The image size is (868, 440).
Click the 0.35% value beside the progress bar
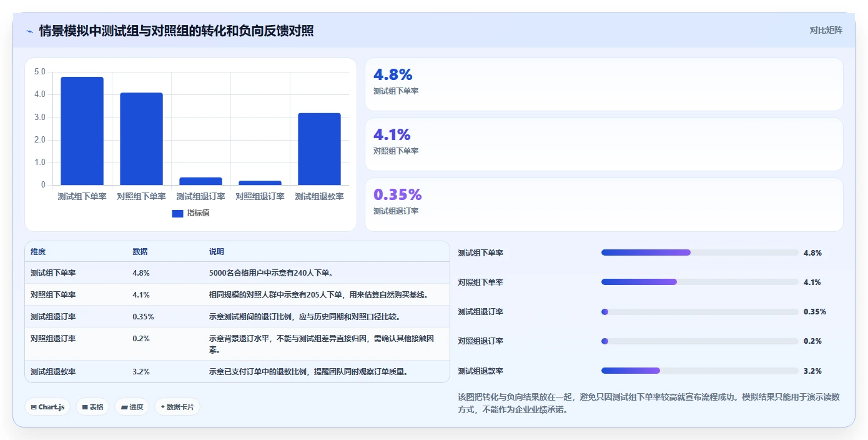[815, 311]
